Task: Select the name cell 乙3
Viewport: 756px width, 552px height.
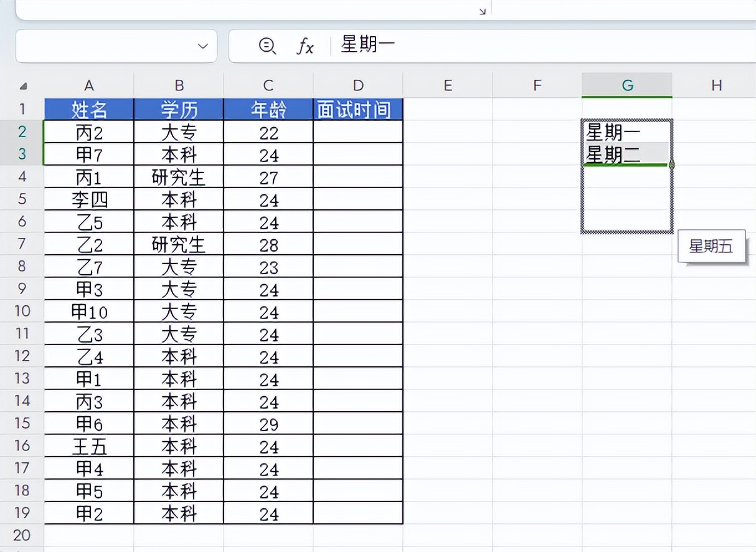Action: point(89,334)
